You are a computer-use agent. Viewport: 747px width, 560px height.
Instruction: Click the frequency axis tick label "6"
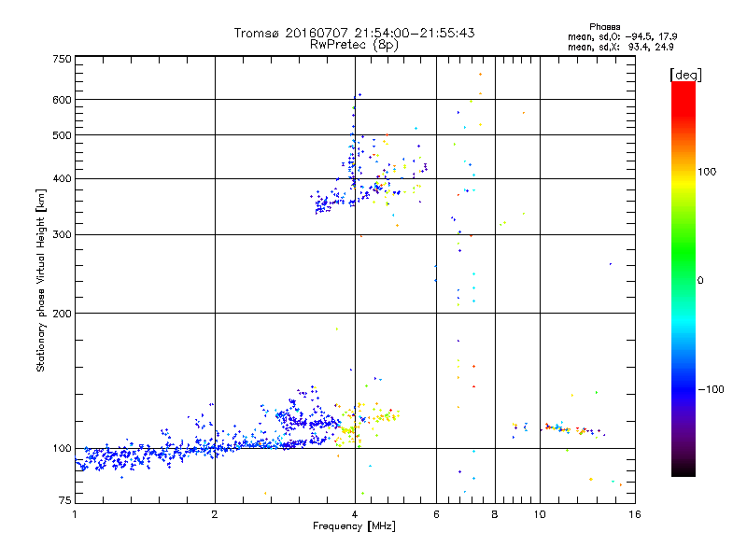(x=436, y=514)
